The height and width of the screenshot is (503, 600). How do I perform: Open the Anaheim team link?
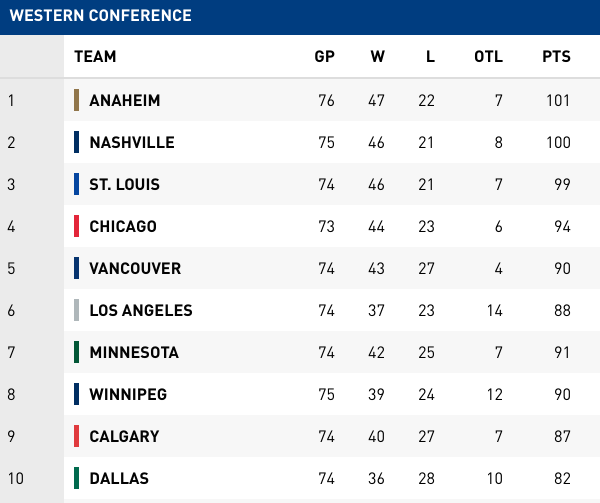(x=124, y=100)
